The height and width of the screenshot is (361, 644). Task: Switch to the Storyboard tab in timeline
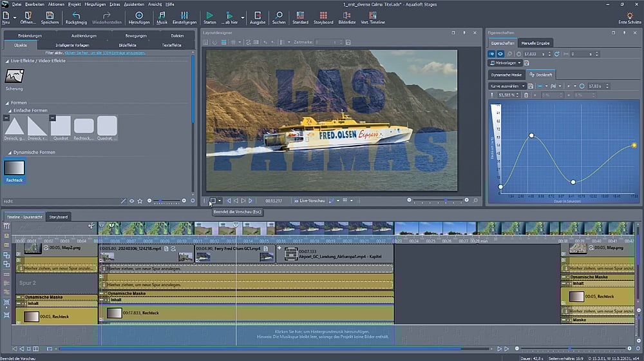59,217
